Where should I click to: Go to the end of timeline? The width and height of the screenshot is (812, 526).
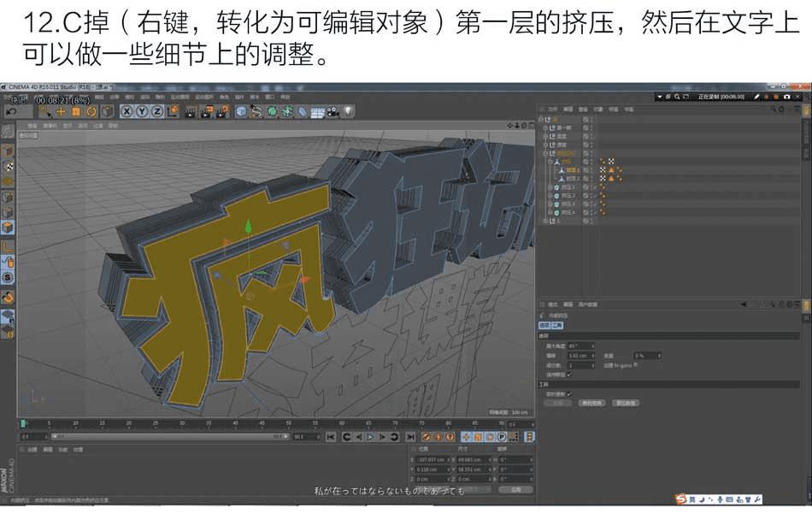[410, 437]
